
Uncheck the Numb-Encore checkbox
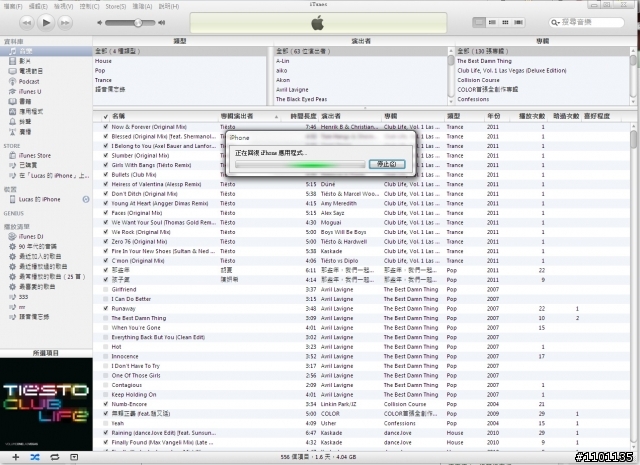click(x=106, y=404)
